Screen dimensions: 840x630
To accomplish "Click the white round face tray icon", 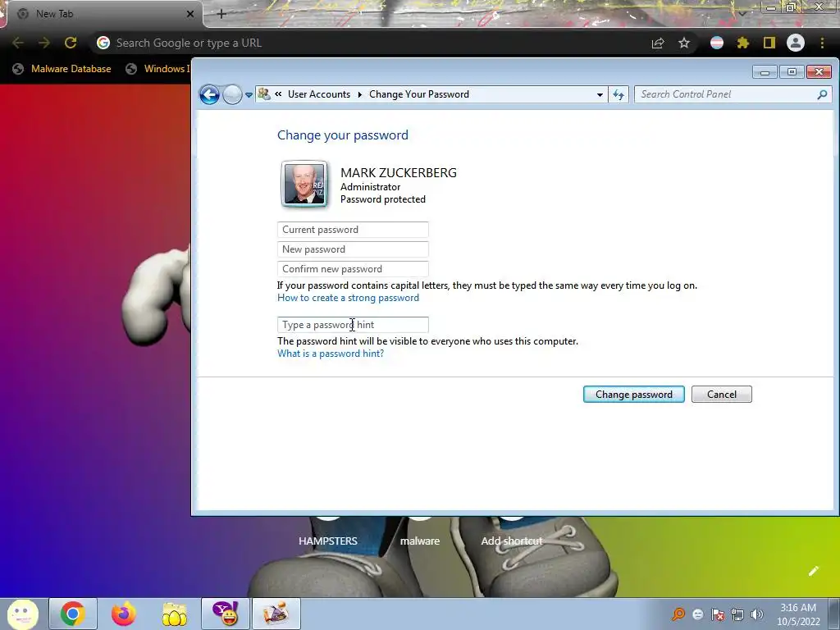I will click(698, 614).
